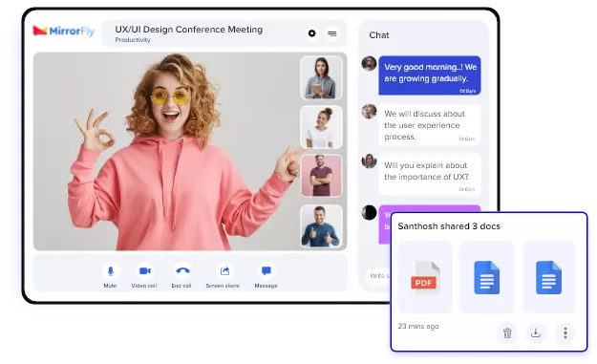Click 'Santhosh shared 3 docs' heading
Screen dimensions: 597x364
[449, 226]
